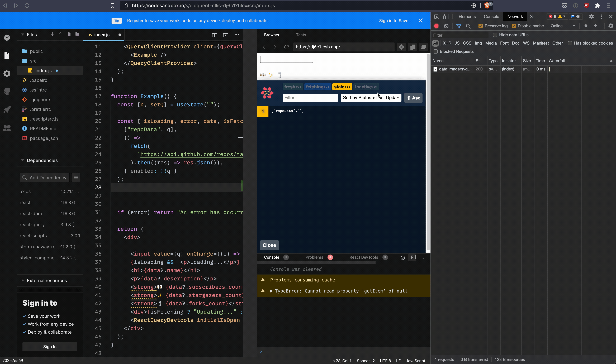This screenshot has width=616, height=364.
Task: Open the GitHub panel in sidebar
Action: pyautogui.click(x=7, y=91)
